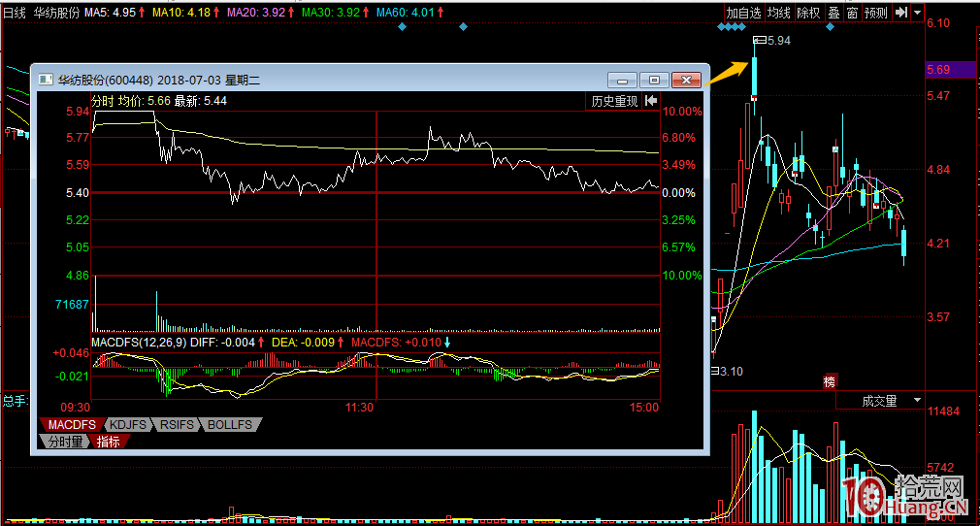Click the popup window title bar icon

46,80
